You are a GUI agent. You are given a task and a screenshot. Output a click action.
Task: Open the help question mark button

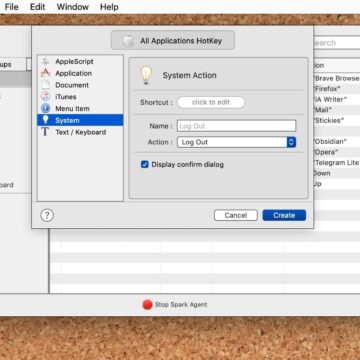coord(47,215)
